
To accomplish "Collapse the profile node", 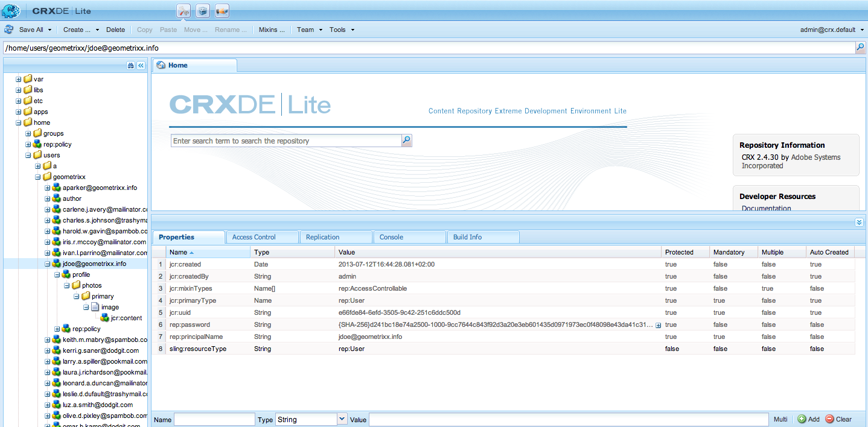I will pos(57,274).
